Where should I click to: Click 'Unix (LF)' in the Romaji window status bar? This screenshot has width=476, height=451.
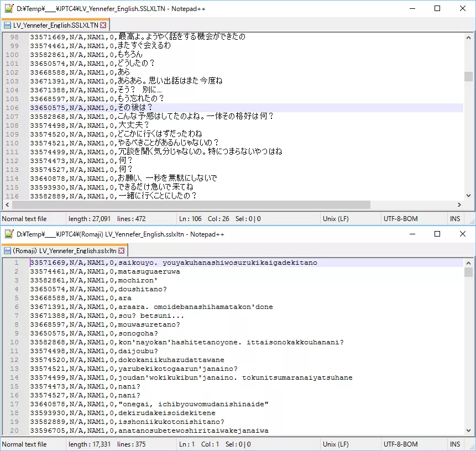pyautogui.click(x=336, y=444)
